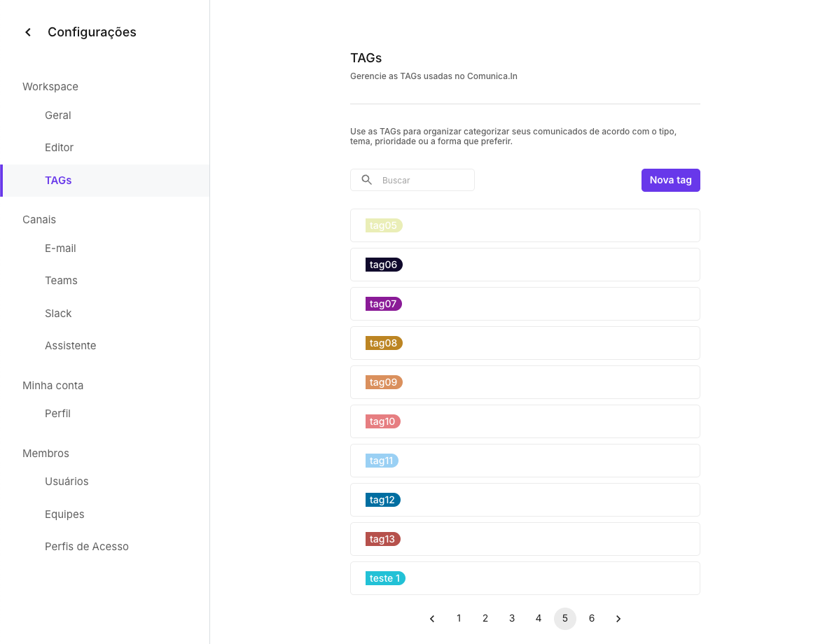Click the dark navy tag06 label
832x644 pixels.
point(384,265)
